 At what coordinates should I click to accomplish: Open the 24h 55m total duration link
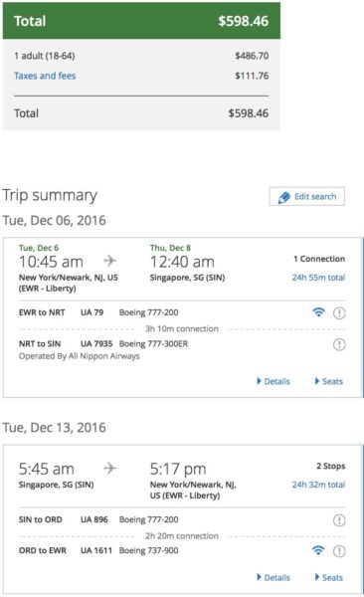[318, 278]
